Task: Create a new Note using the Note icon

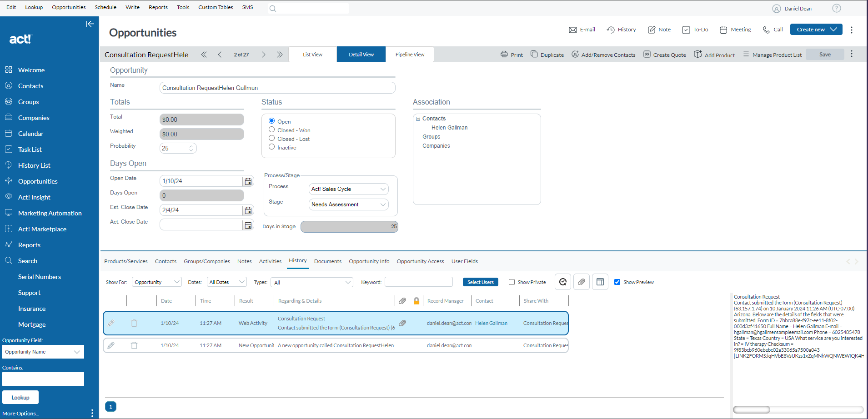Action: [x=652, y=30]
